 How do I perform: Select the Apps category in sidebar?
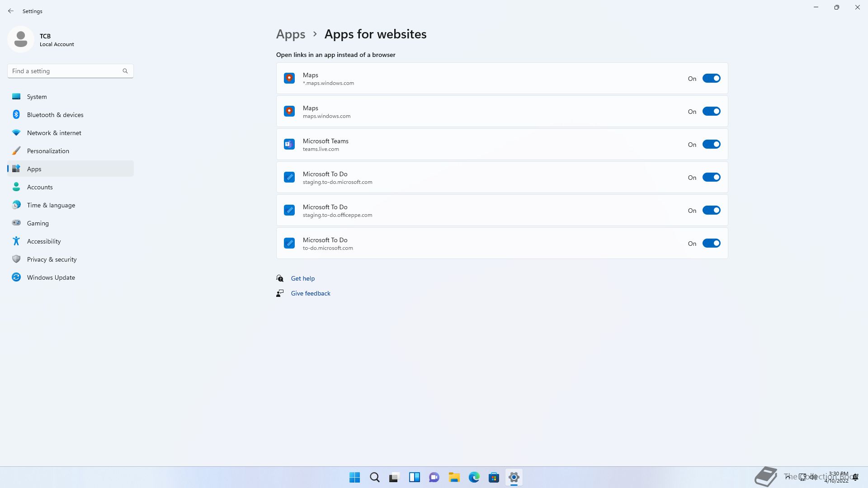(71, 169)
